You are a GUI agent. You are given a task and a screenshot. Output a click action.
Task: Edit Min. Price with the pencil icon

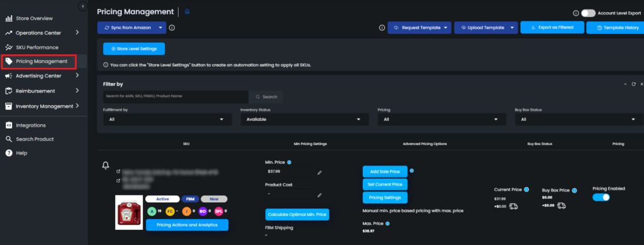[x=319, y=173]
